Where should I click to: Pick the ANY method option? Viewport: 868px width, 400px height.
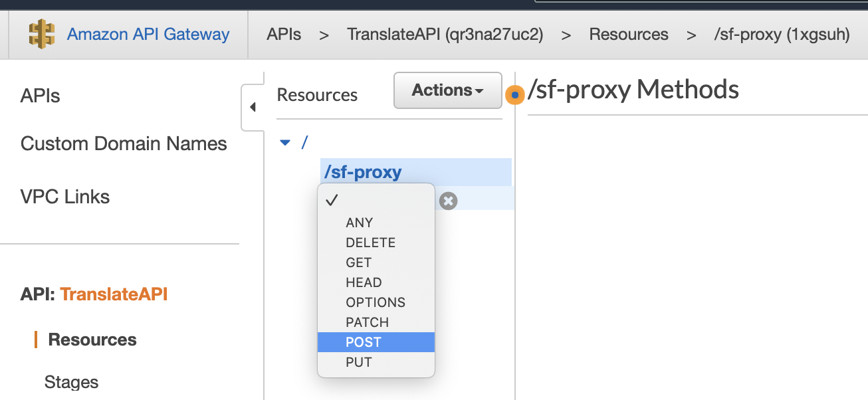359,223
